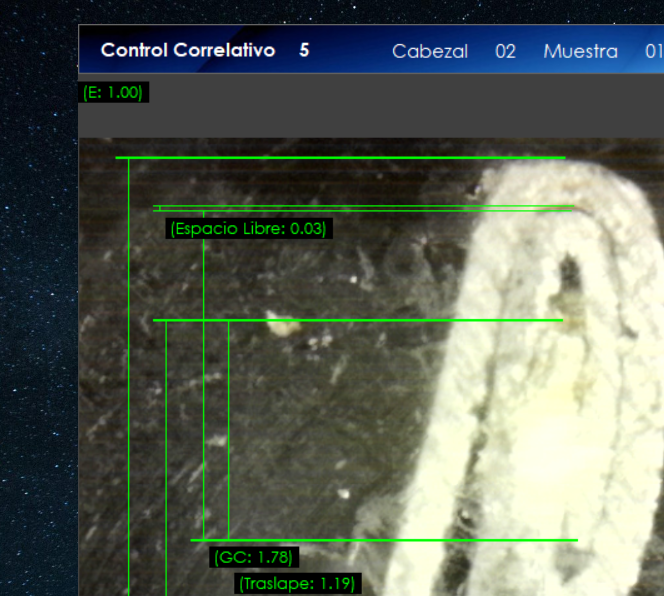Click the starry desktop background at left
The width and height of the screenshot is (664, 596).
[x=38, y=300]
